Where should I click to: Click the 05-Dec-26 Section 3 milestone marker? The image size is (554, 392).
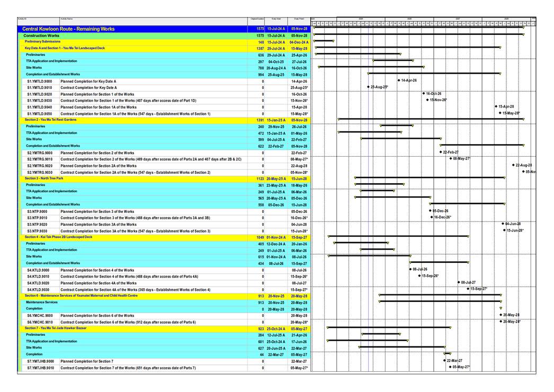pos(430,210)
